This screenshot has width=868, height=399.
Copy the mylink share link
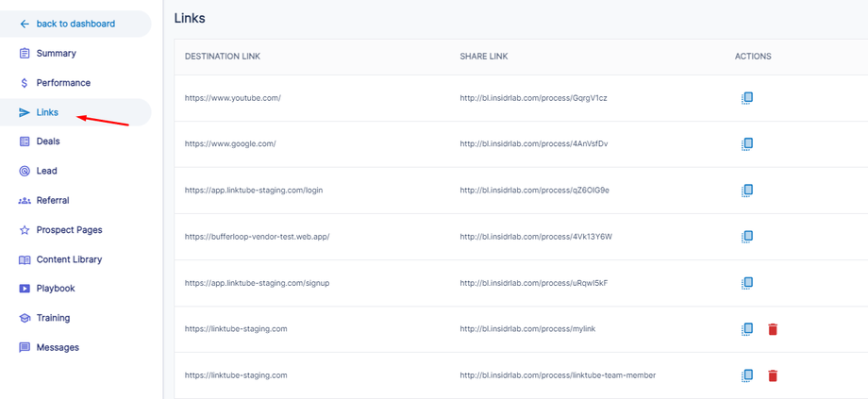[746, 329]
